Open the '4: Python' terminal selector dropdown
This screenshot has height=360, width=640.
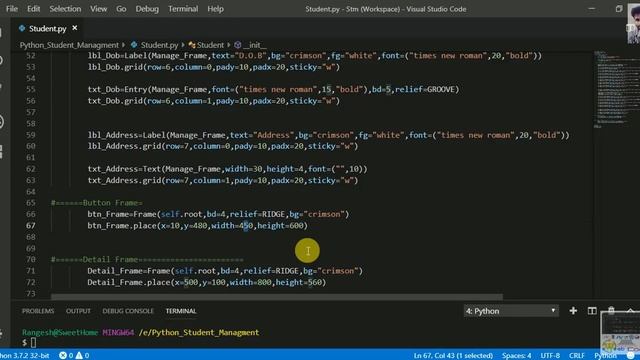[511, 311]
